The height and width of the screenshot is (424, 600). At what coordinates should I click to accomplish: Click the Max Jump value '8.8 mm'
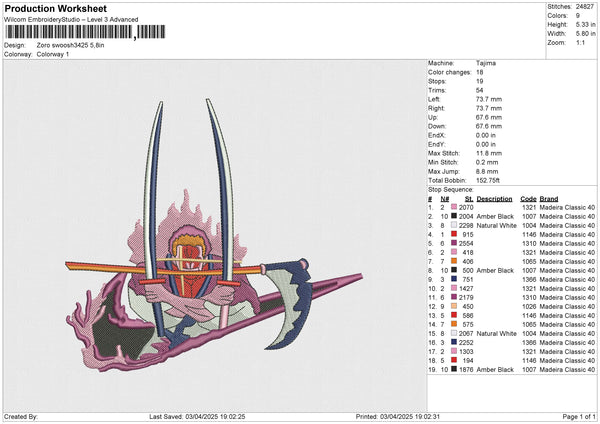coord(487,171)
